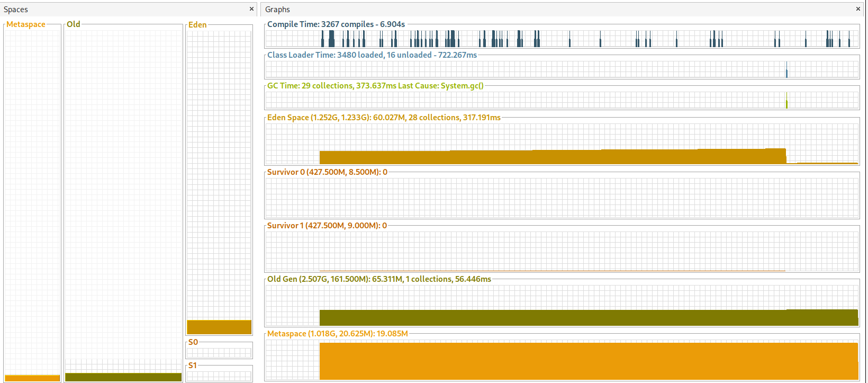Click the Spaces panel title
The image size is (868, 383).
click(x=16, y=10)
